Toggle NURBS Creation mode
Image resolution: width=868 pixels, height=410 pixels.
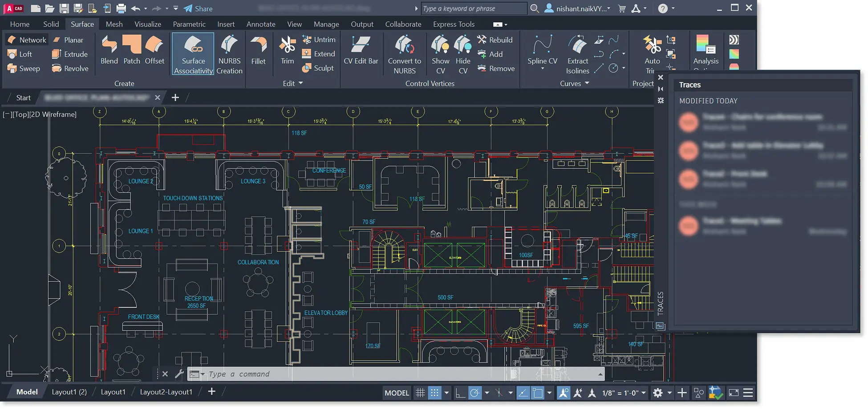(229, 54)
